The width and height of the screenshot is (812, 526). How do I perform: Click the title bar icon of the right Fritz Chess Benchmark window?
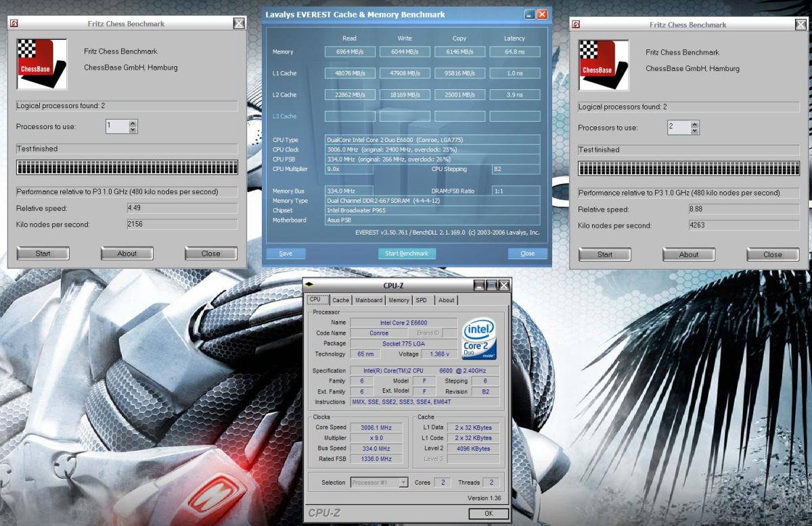(575, 24)
